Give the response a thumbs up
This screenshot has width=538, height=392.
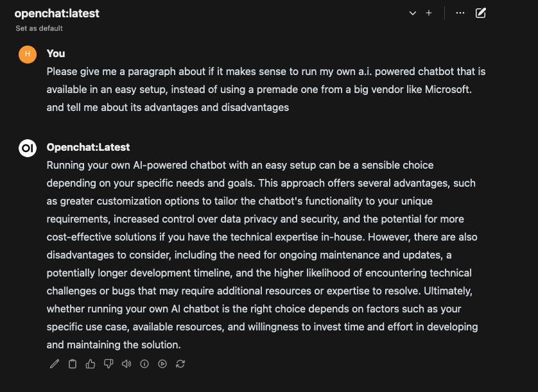(91, 364)
